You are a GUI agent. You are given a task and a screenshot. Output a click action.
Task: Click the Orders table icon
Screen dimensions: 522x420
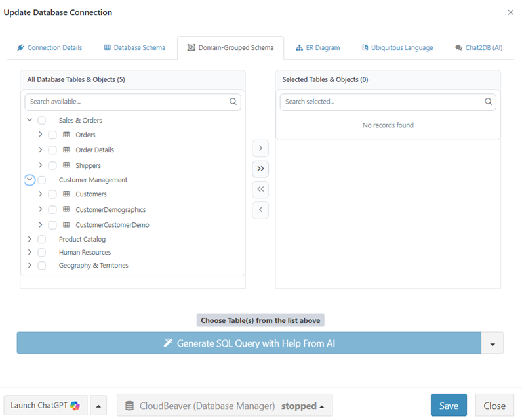click(66, 135)
